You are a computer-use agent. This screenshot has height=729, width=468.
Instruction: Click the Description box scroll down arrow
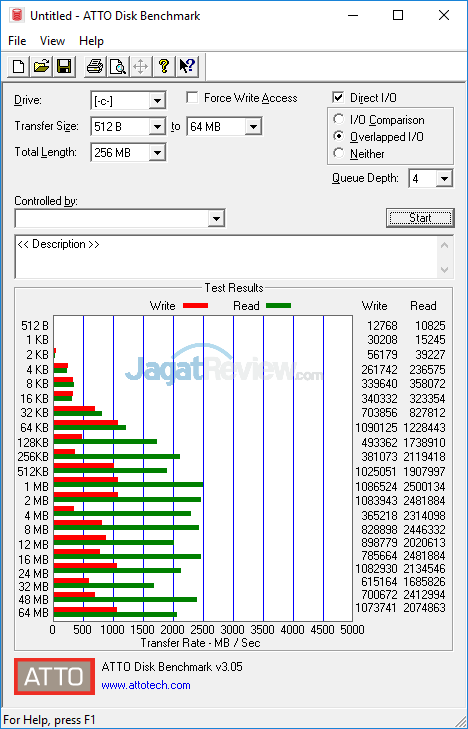445,269
